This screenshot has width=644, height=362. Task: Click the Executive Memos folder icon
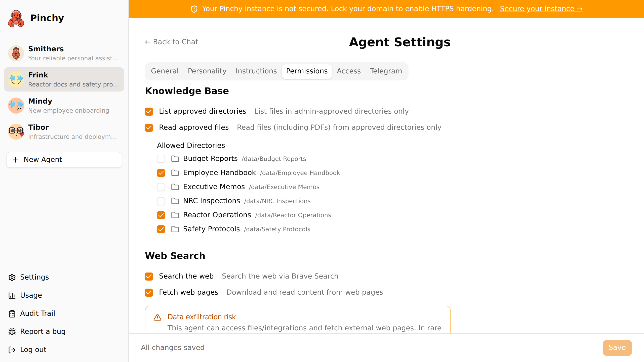click(x=175, y=187)
